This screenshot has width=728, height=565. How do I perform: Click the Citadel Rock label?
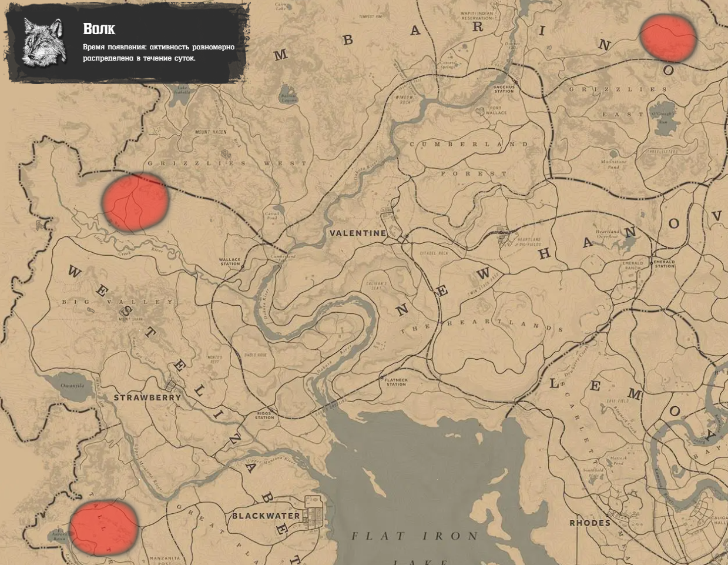click(x=434, y=253)
